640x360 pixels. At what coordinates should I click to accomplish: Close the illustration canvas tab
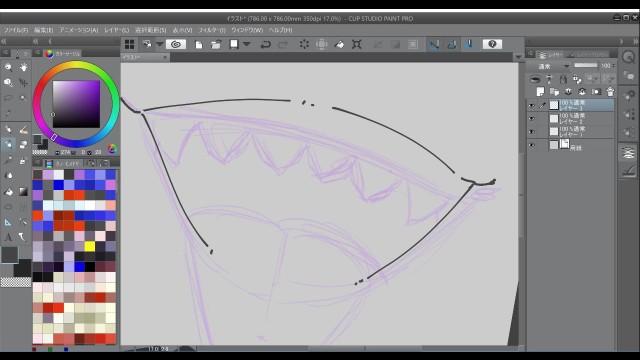click(x=165, y=58)
